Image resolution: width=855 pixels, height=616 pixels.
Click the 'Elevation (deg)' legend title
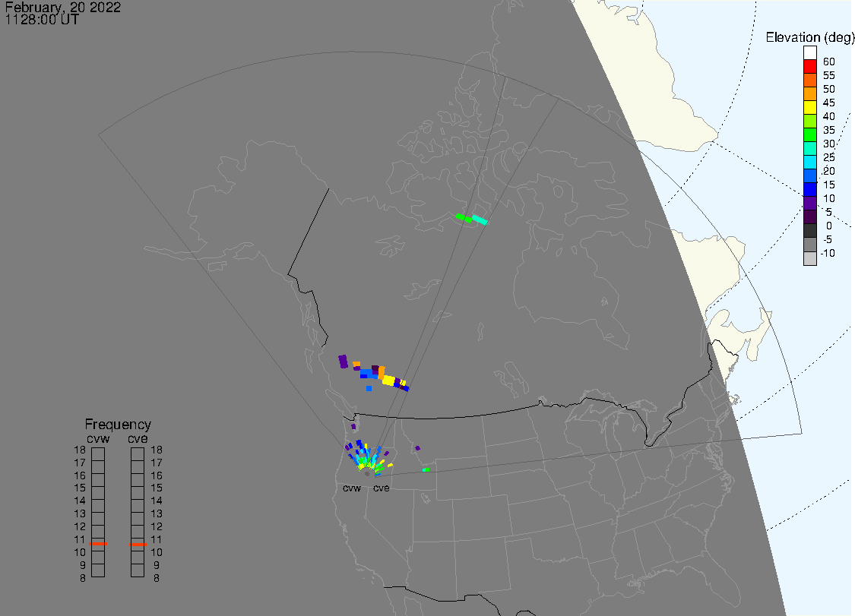click(x=809, y=38)
